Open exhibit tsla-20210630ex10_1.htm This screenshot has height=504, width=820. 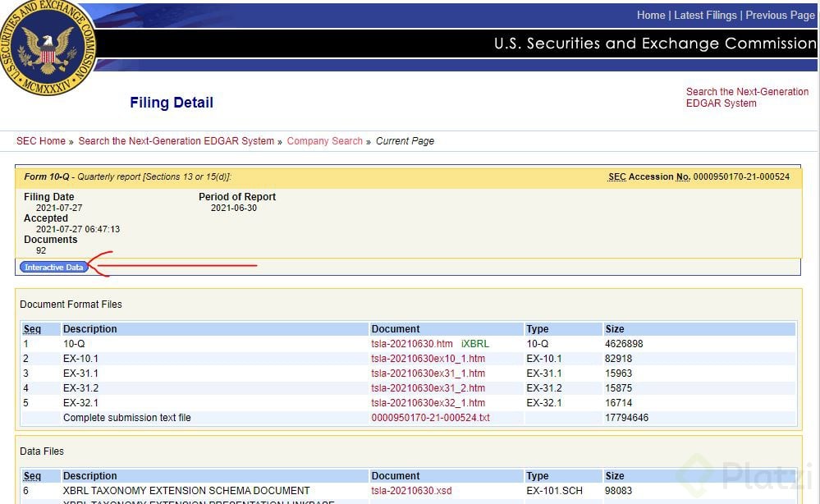click(428, 359)
